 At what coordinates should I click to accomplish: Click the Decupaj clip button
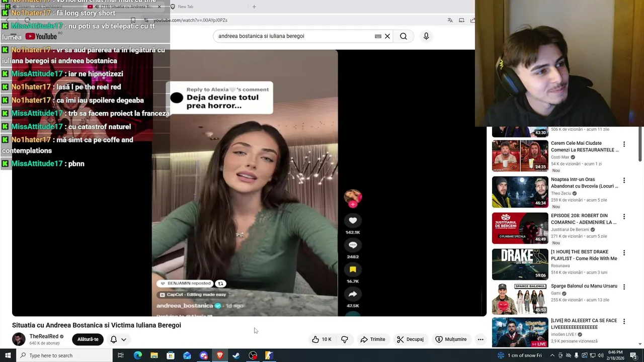[410, 339]
